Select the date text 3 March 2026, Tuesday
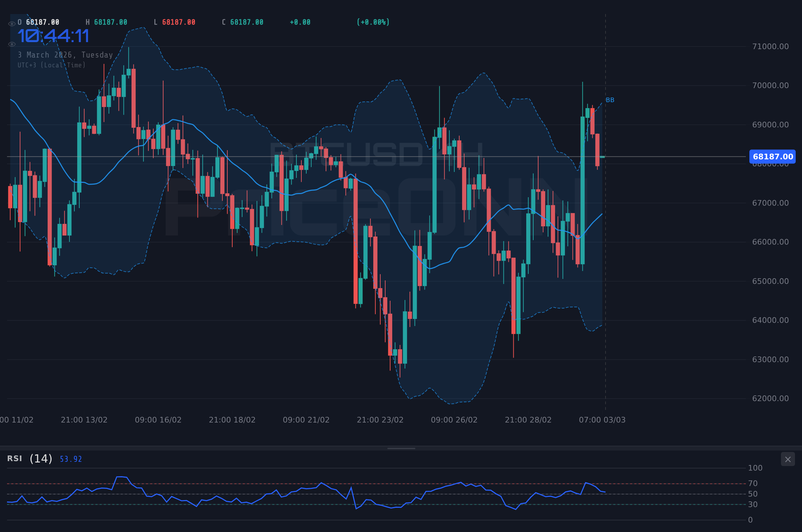The image size is (802, 532). [x=65, y=55]
